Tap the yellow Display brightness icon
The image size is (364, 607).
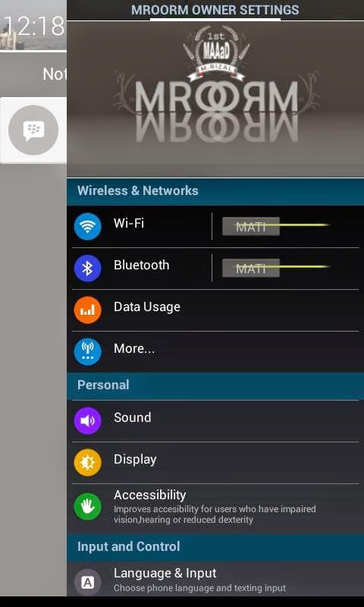point(88,462)
